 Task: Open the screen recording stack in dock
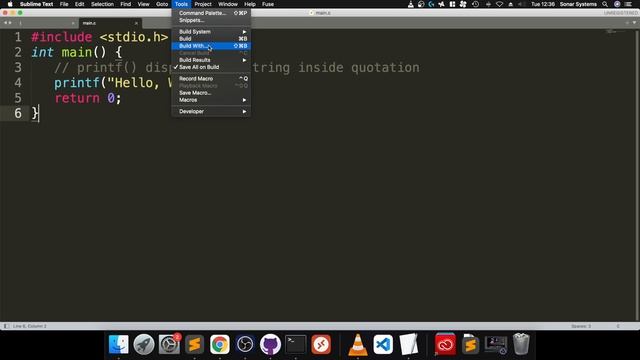coord(496,344)
